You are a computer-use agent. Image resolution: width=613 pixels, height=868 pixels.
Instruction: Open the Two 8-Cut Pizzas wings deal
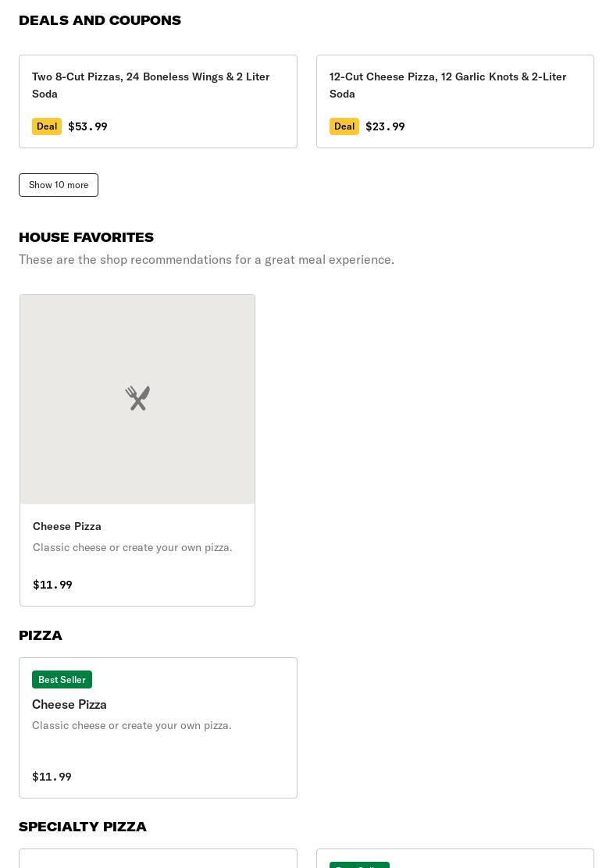[158, 101]
